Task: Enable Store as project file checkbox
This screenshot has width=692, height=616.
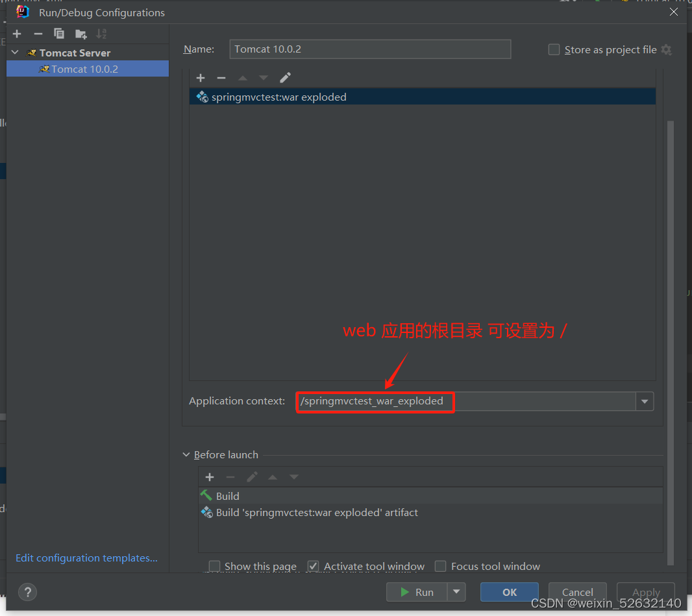Action: click(554, 49)
